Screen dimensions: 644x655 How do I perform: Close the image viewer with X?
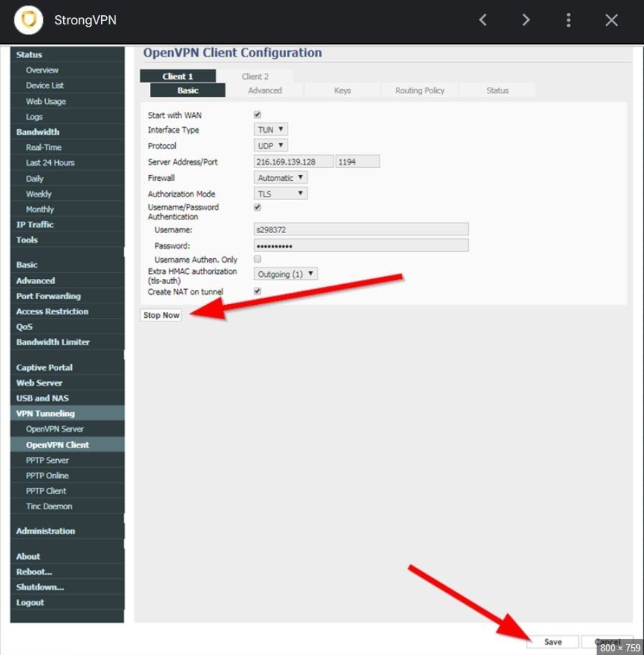(612, 19)
